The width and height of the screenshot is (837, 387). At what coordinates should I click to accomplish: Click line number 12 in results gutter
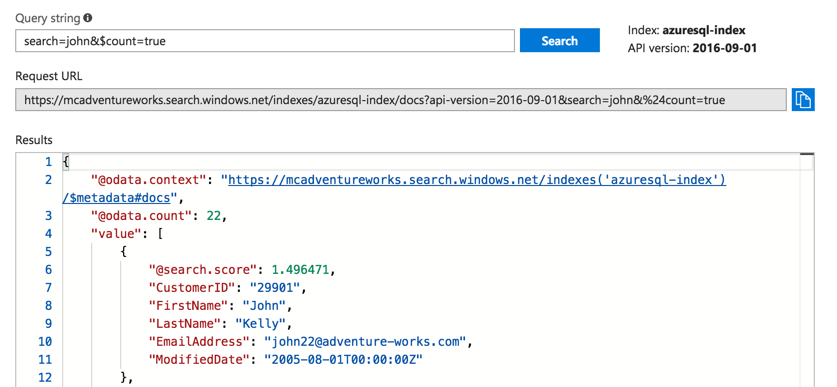click(x=45, y=378)
